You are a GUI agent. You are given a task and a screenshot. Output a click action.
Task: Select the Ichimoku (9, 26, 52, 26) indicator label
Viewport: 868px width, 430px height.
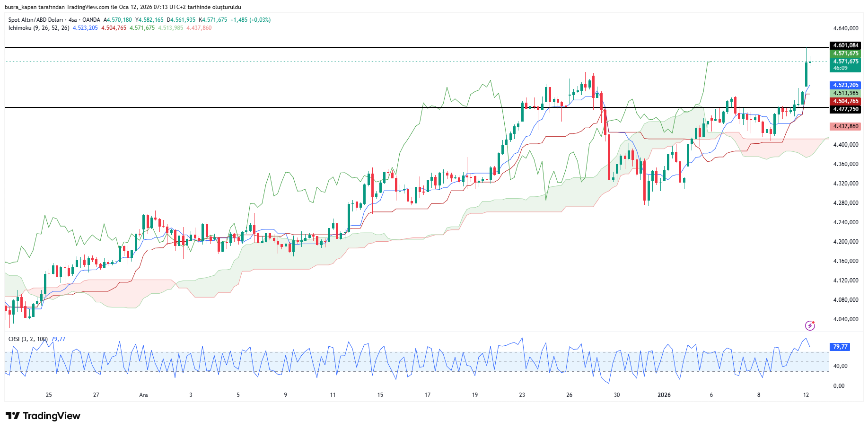(39, 28)
